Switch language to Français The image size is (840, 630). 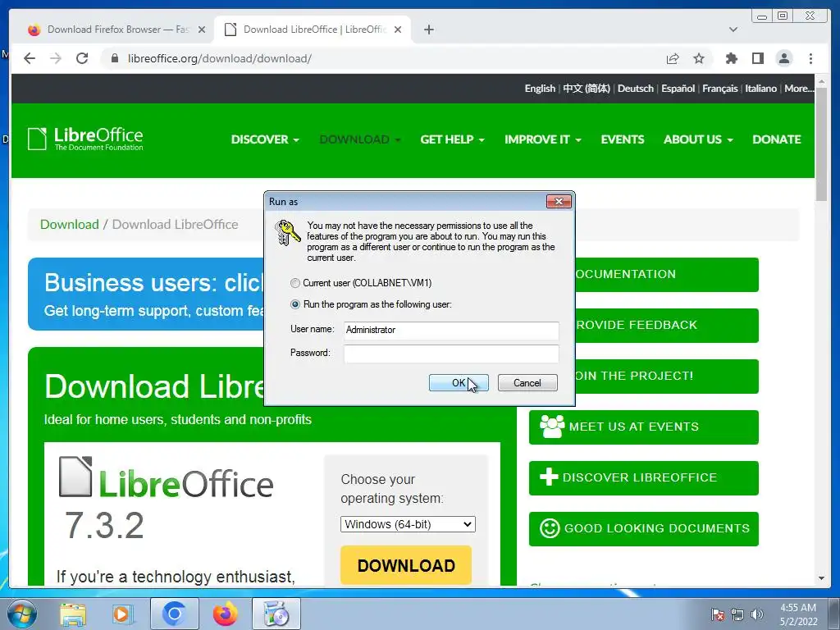[719, 89]
